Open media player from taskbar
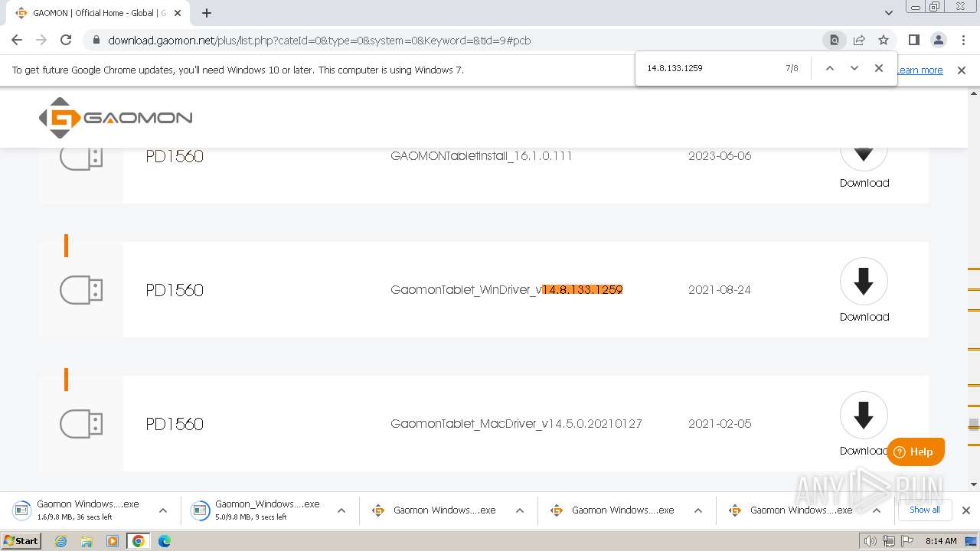The image size is (980, 551). (x=113, y=541)
